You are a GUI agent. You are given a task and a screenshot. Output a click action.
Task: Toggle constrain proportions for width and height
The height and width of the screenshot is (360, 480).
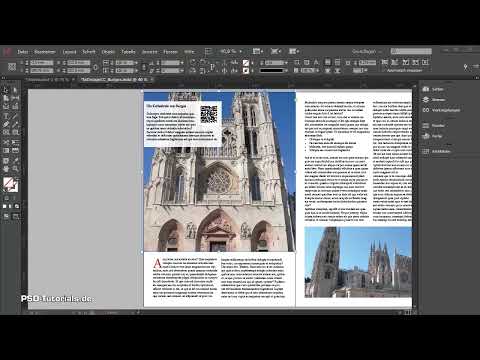click(x=95, y=67)
